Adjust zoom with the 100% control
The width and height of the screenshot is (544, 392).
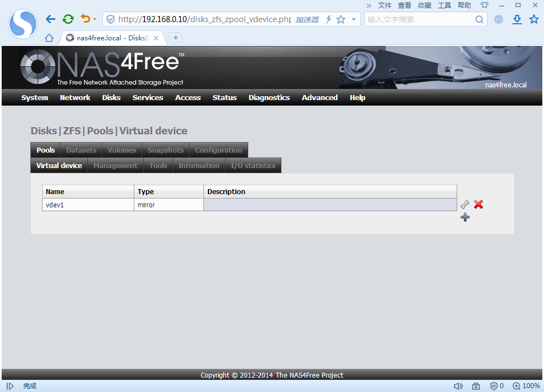pyautogui.click(x=526, y=386)
